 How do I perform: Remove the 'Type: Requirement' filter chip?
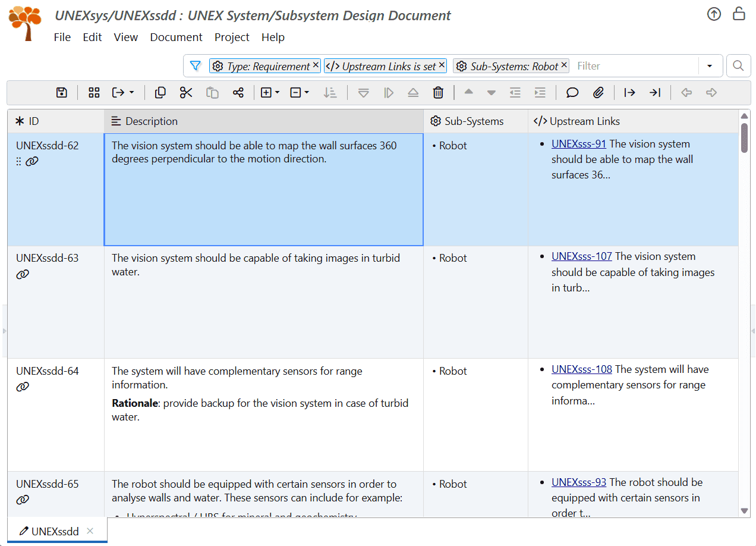click(x=316, y=65)
